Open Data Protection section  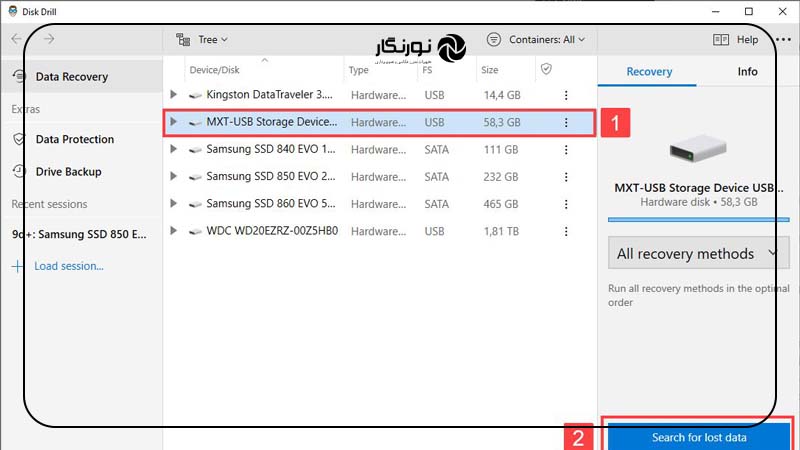[x=74, y=139]
